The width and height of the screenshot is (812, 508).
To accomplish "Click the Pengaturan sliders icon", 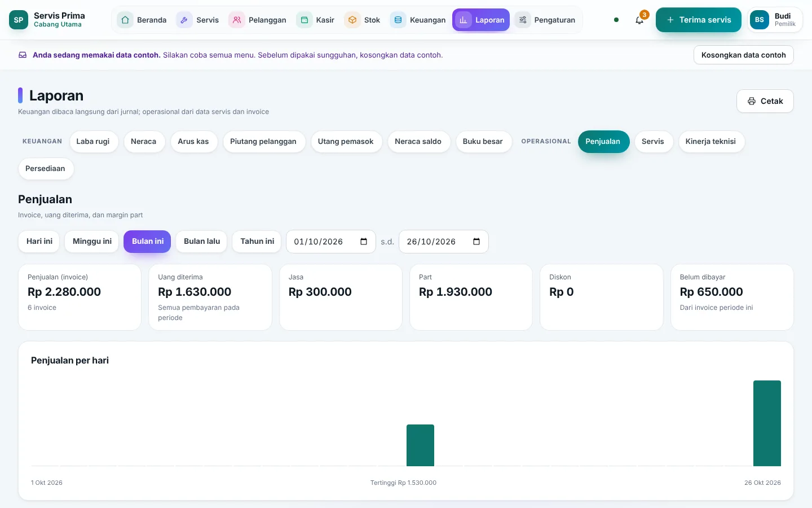I will tap(523, 20).
